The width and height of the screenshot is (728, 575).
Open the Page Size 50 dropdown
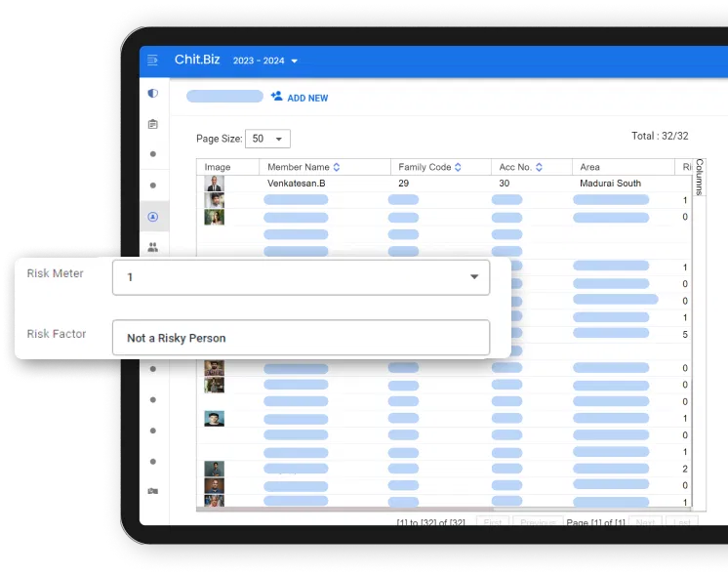click(267, 139)
